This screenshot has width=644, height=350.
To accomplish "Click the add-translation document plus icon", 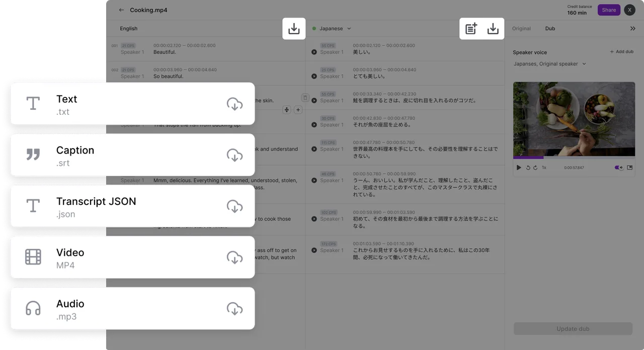I will pyautogui.click(x=471, y=29).
